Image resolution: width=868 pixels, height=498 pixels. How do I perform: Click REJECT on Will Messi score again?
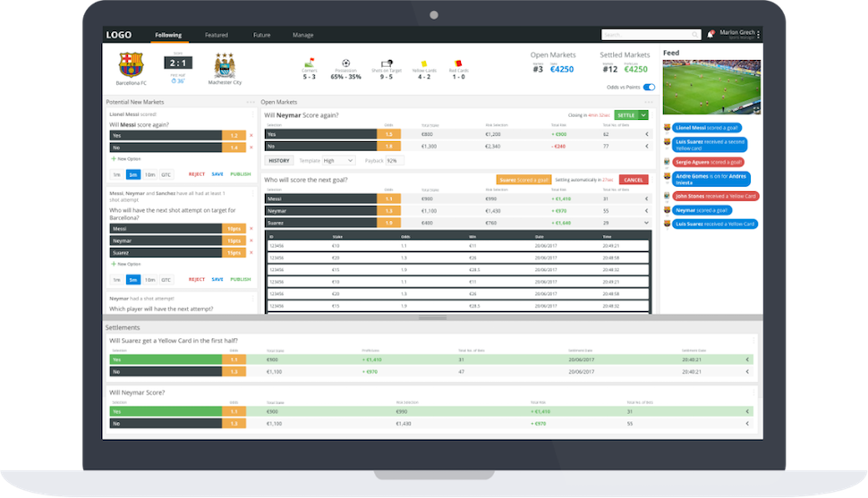click(x=197, y=174)
